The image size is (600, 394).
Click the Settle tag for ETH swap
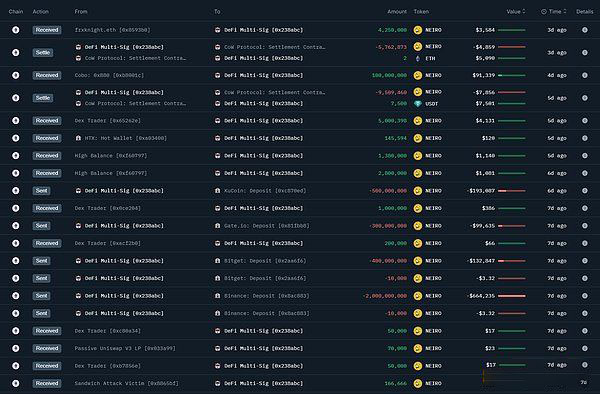pyautogui.click(x=43, y=52)
